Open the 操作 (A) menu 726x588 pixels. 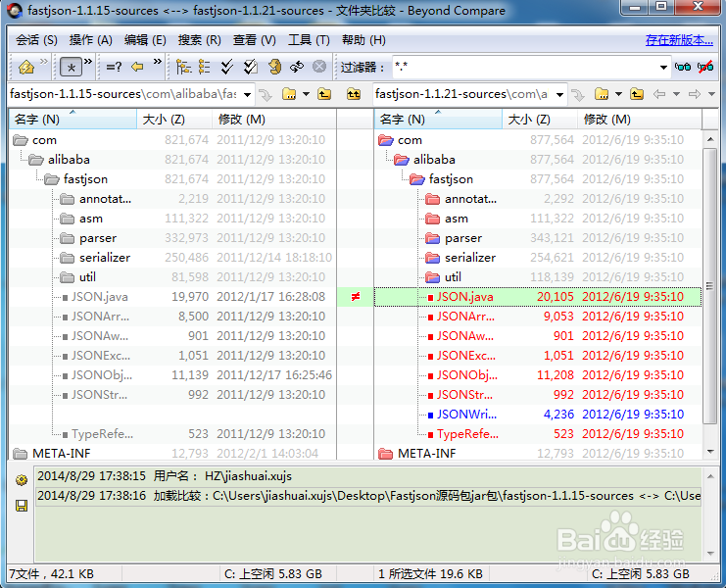click(91, 40)
